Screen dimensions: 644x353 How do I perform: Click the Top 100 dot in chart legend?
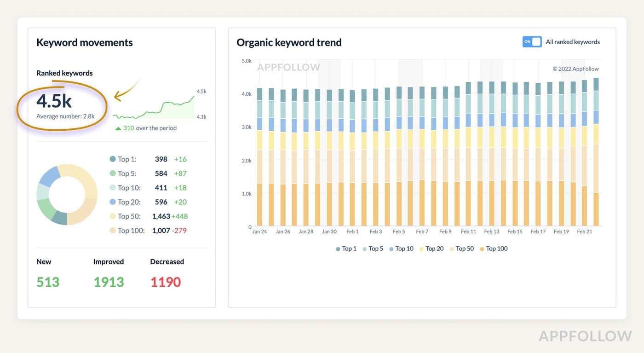pos(482,249)
